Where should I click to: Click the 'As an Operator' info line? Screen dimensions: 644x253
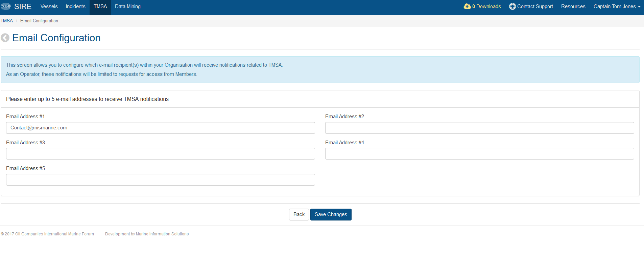[101, 74]
